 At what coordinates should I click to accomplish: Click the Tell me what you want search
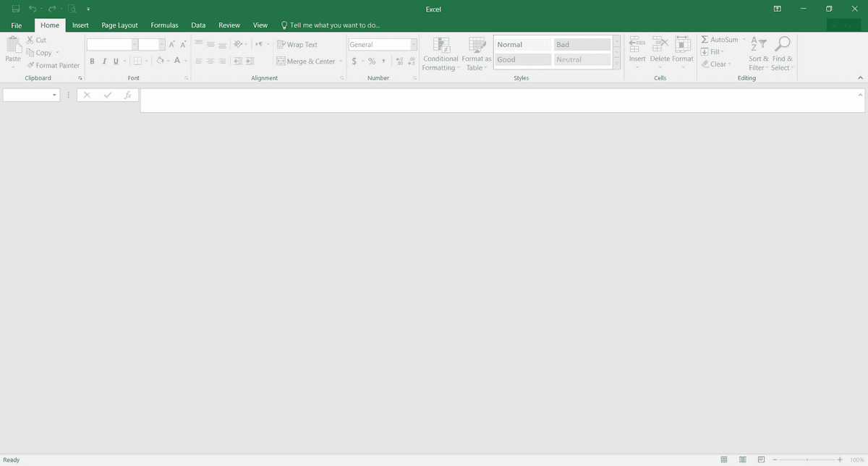[331, 25]
